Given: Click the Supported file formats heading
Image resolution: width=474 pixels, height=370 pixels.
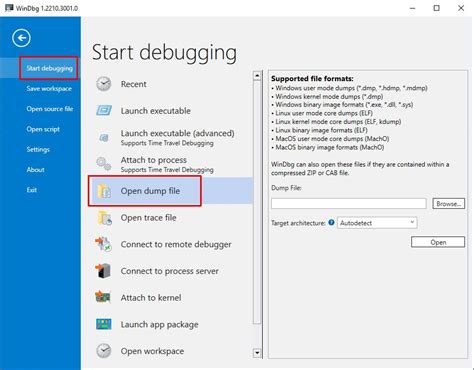Looking at the screenshot, I should tap(312, 79).
